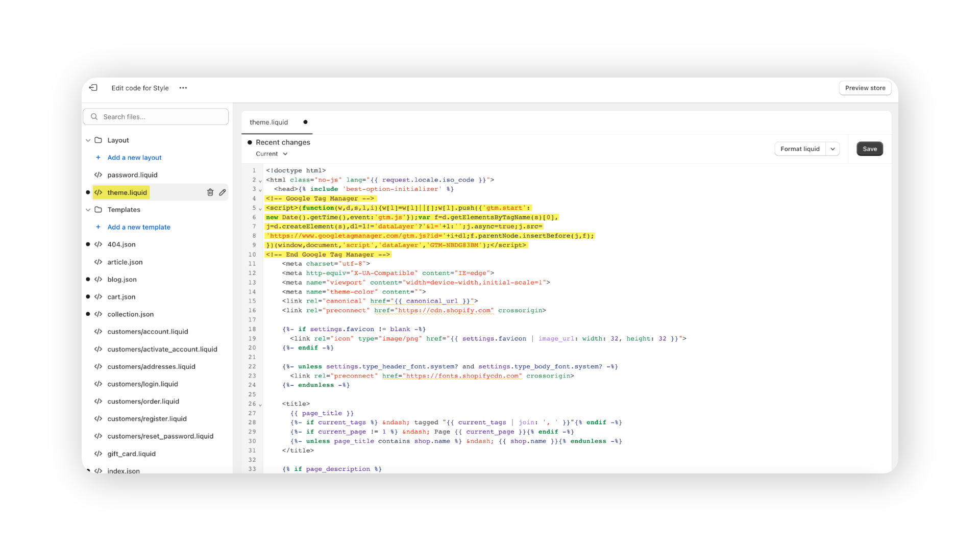Click code icon next to article.json
The width and height of the screenshot is (980, 551).
pos(98,262)
